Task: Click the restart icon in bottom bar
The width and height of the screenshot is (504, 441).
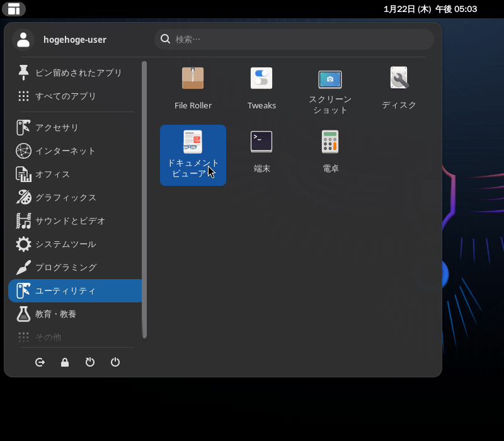Action: click(x=90, y=362)
